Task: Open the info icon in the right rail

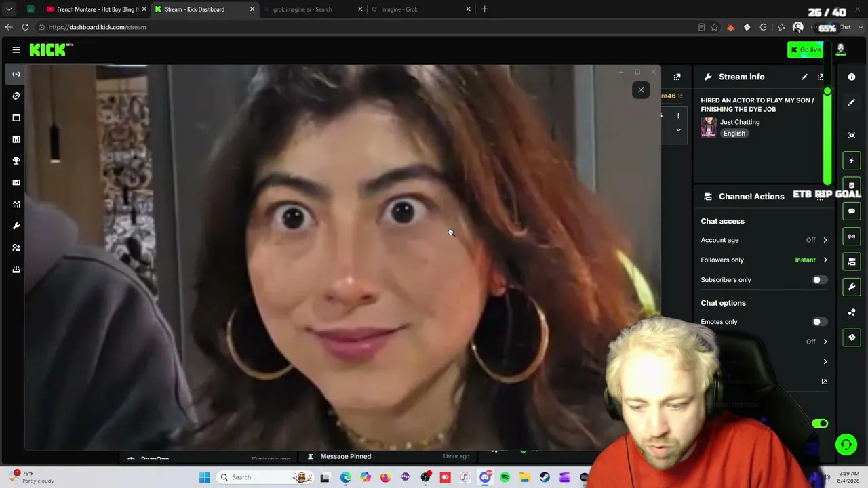Action: pyautogui.click(x=852, y=77)
